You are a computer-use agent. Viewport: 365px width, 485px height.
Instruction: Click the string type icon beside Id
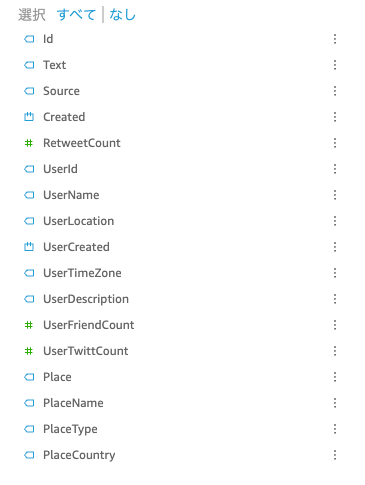(x=29, y=39)
